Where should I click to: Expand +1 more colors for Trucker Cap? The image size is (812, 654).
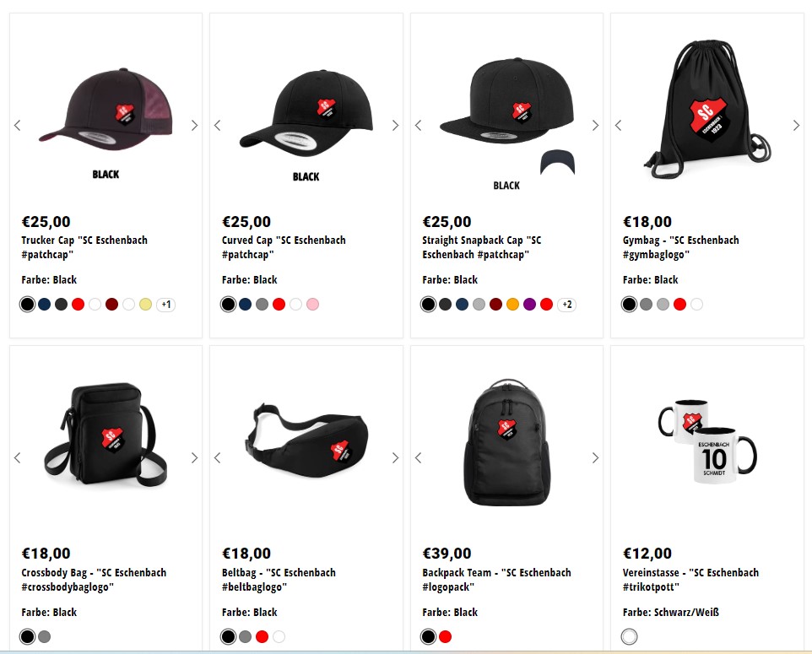click(x=165, y=305)
